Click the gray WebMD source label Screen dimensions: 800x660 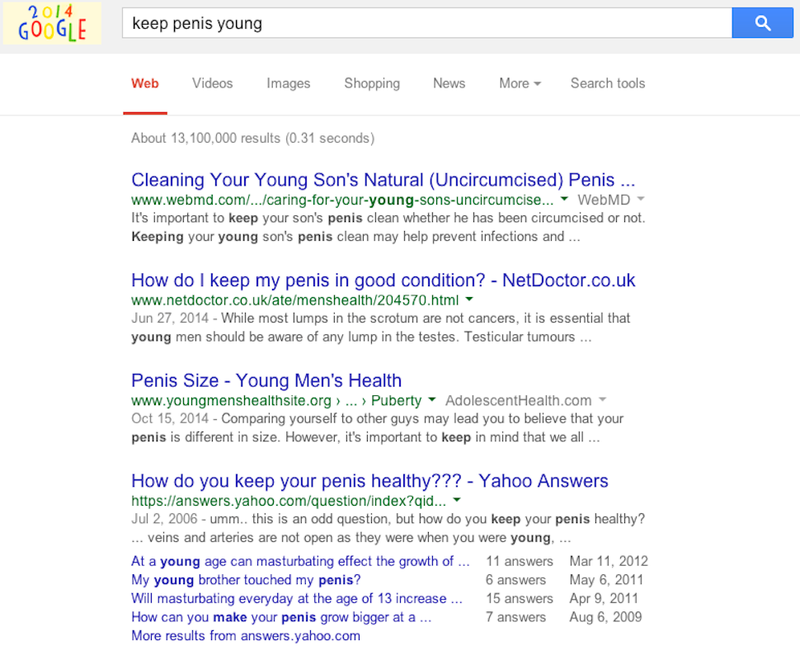[604, 200]
